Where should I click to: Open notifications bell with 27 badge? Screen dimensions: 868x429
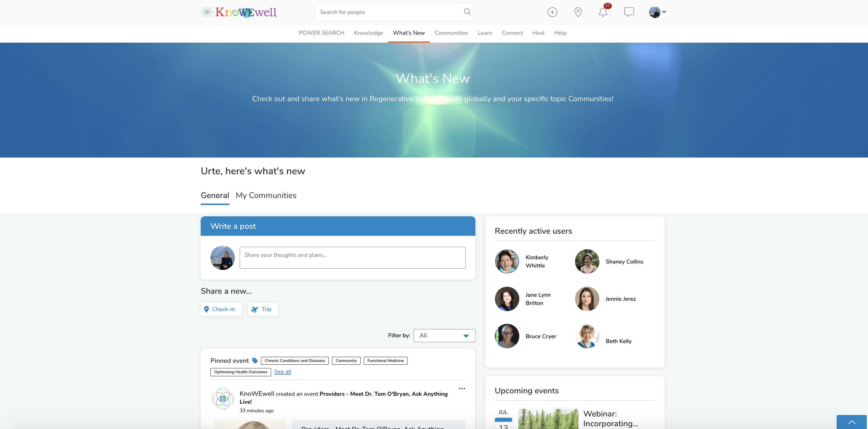pyautogui.click(x=603, y=12)
